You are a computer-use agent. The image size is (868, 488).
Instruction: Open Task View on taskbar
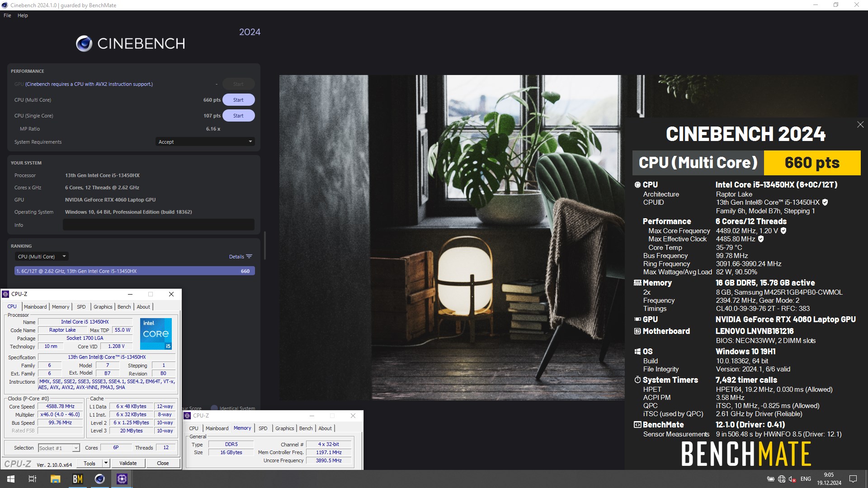[33, 479]
